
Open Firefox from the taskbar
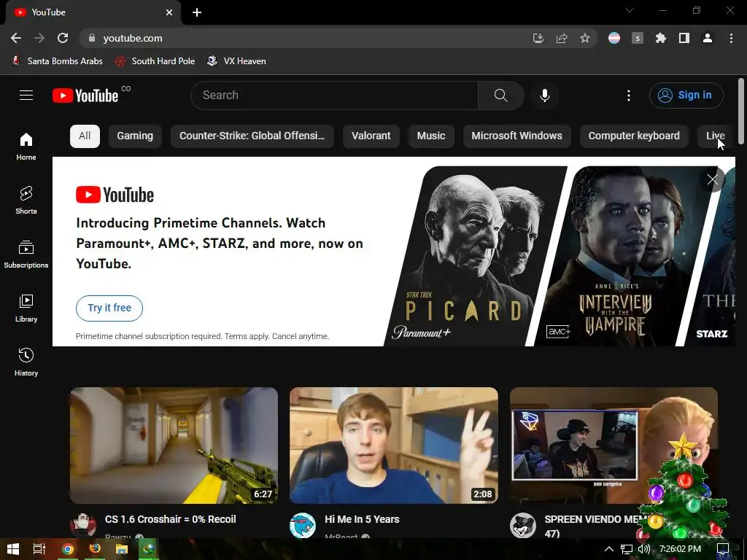pos(95,549)
